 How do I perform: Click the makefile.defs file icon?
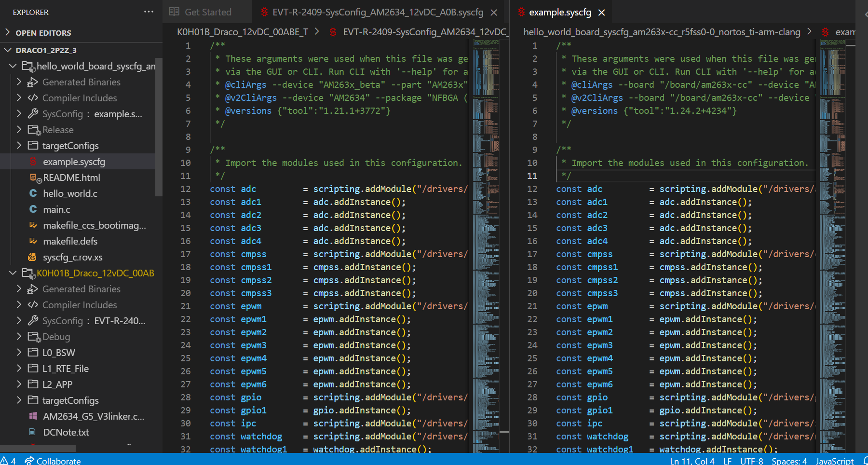(33, 241)
